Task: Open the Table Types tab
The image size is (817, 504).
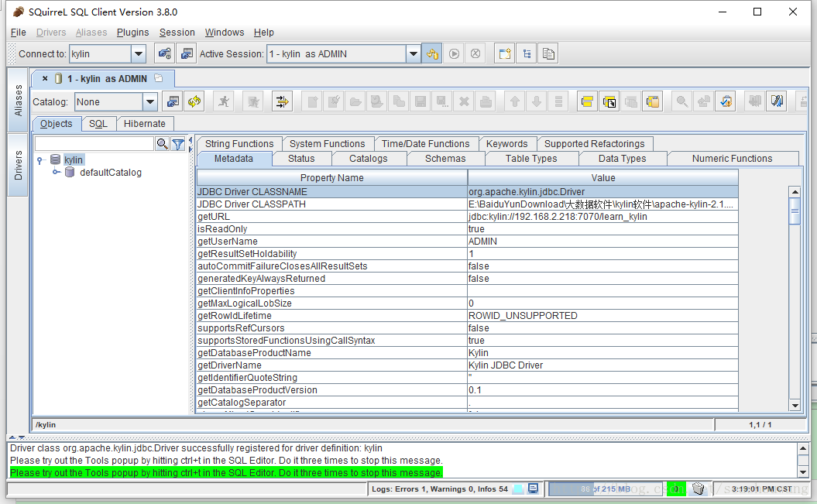Action: (x=531, y=158)
